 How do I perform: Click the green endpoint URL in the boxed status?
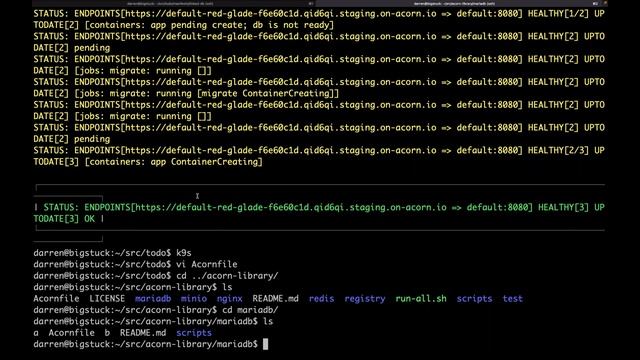pyautogui.click(x=291, y=207)
